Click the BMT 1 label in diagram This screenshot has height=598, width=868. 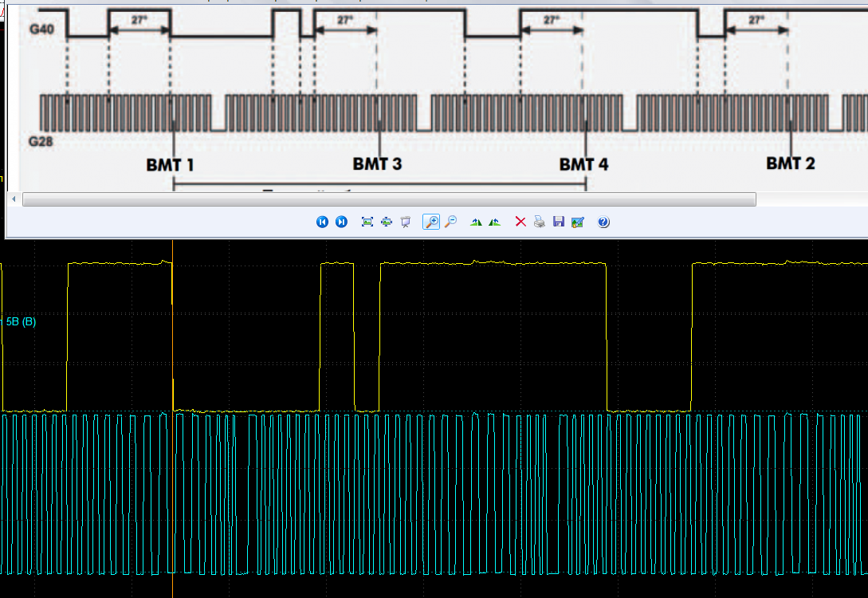170,165
